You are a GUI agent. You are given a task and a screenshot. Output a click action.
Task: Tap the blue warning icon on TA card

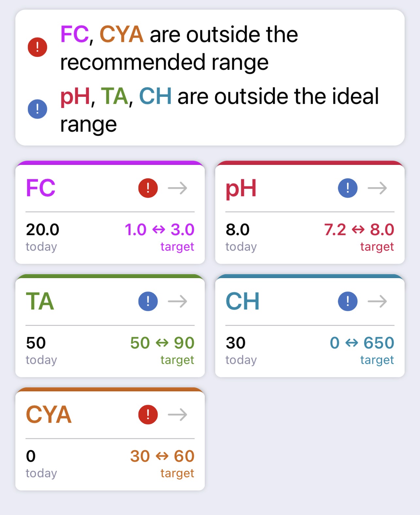pyautogui.click(x=148, y=301)
